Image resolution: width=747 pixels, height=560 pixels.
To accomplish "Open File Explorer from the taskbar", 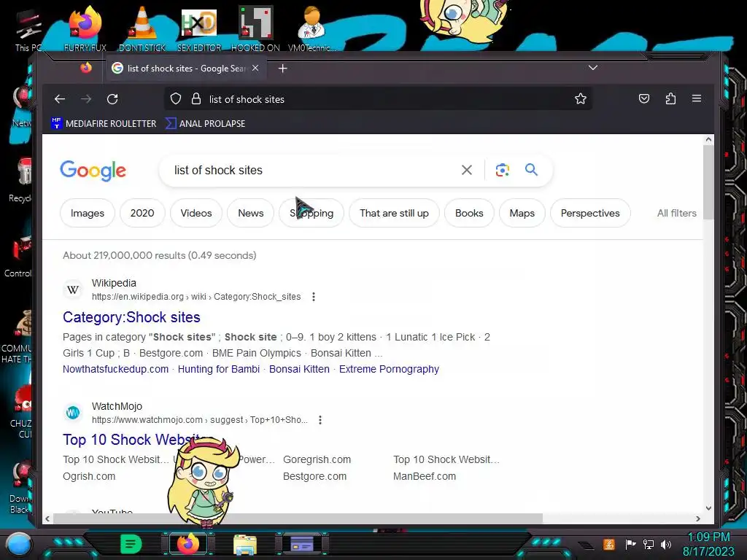I will pyautogui.click(x=245, y=544).
